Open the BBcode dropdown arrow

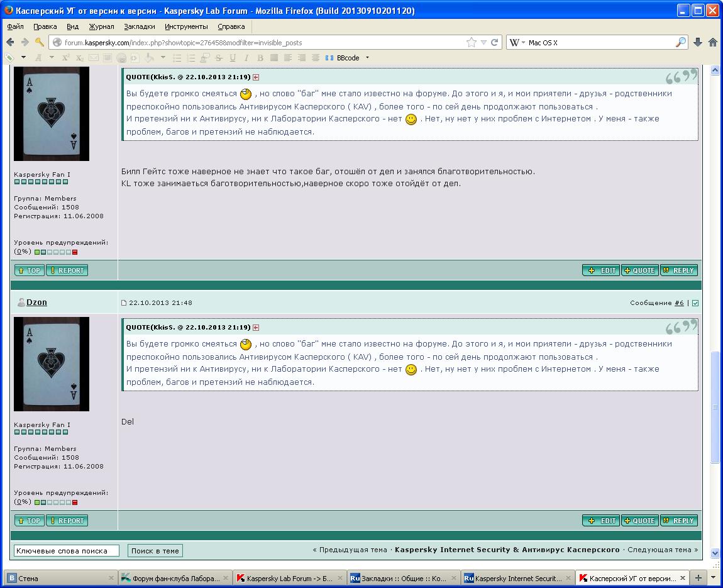(x=368, y=58)
